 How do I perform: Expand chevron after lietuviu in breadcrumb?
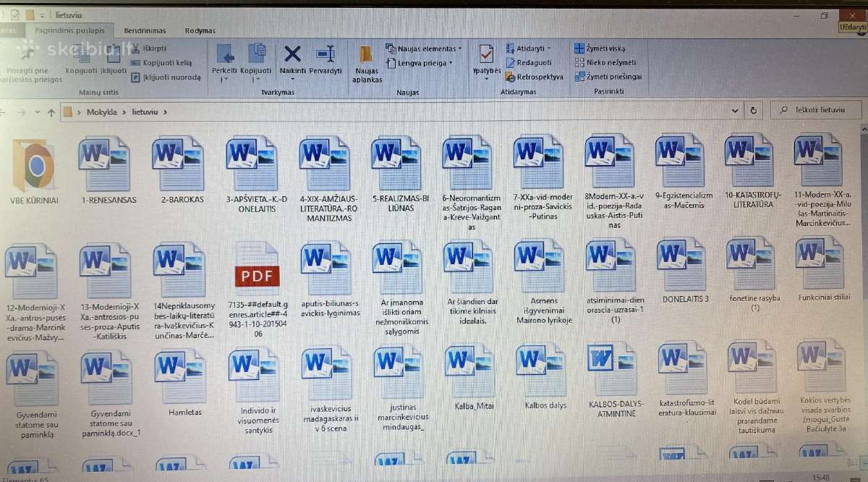166,112
